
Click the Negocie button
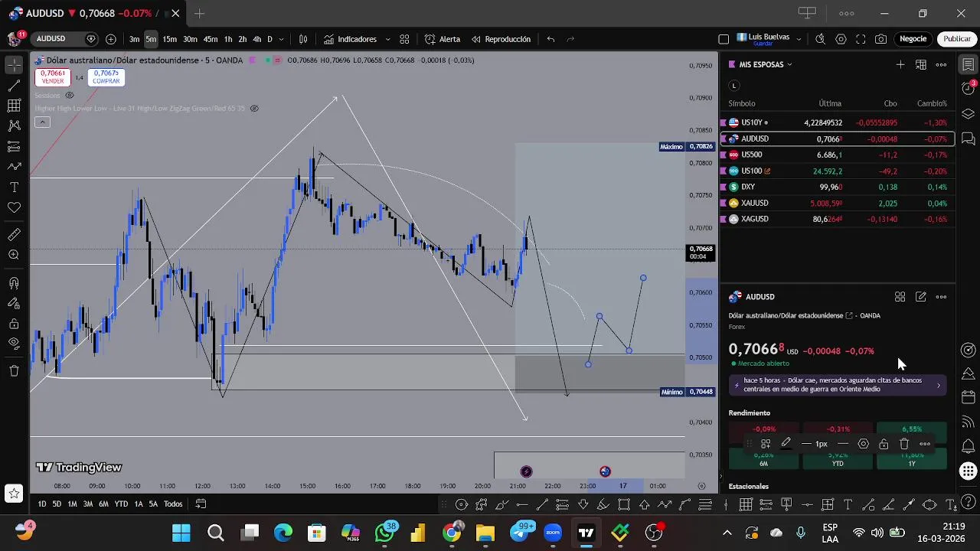[913, 39]
